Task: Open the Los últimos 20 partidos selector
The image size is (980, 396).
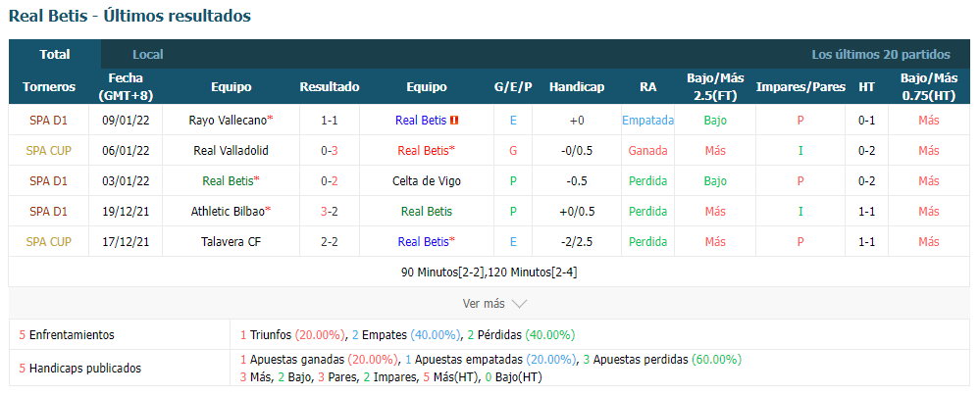Action: click(881, 54)
